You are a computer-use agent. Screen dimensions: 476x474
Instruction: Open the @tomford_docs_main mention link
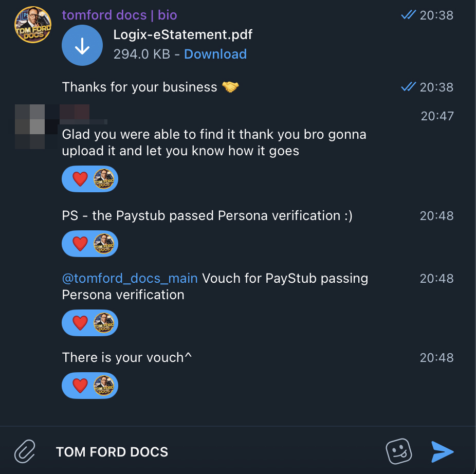(x=130, y=278)
